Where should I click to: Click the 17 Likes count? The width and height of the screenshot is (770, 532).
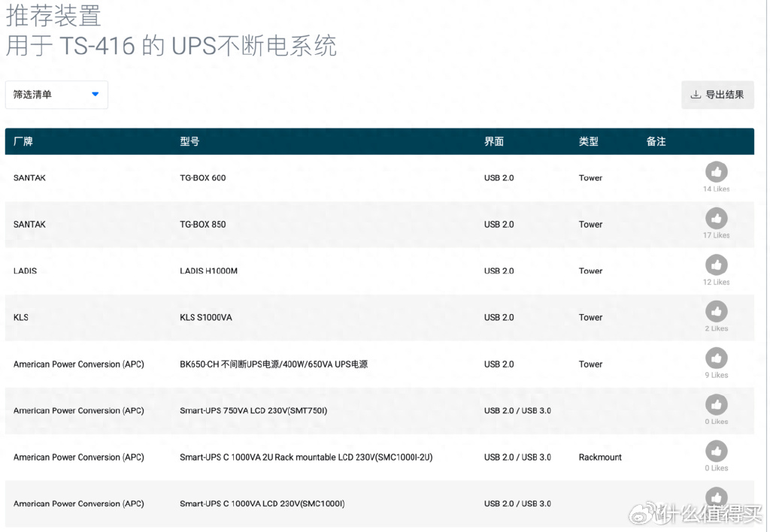coord(716,236)
